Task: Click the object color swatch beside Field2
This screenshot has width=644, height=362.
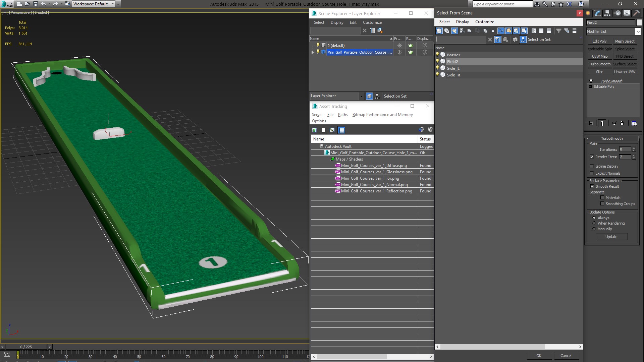Action: [639, 22]
